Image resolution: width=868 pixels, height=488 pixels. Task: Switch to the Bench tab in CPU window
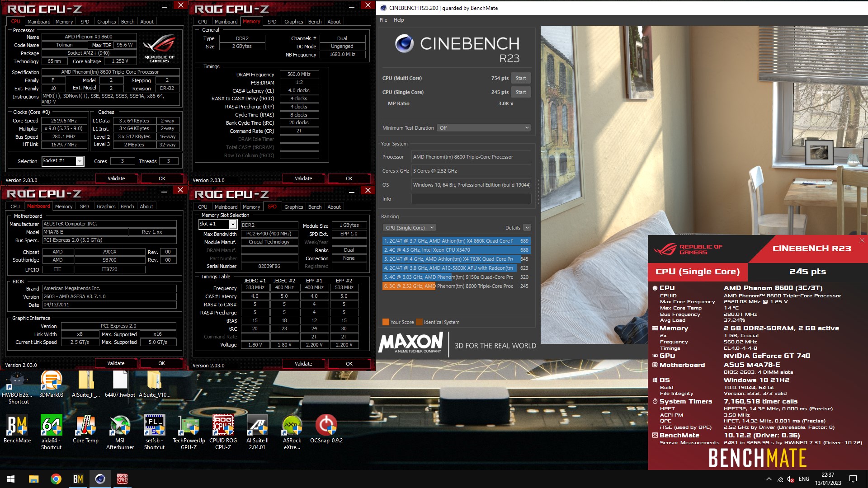tap(127, 22)
